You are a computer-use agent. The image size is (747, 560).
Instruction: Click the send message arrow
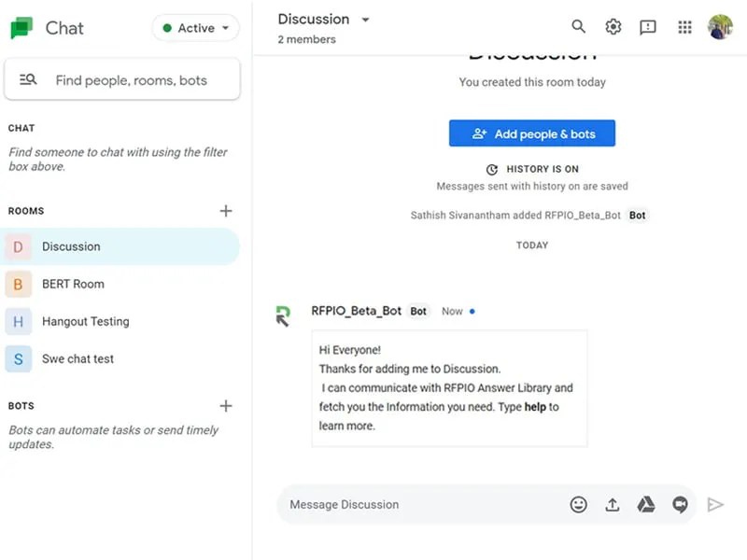click(x=715, y=504)
